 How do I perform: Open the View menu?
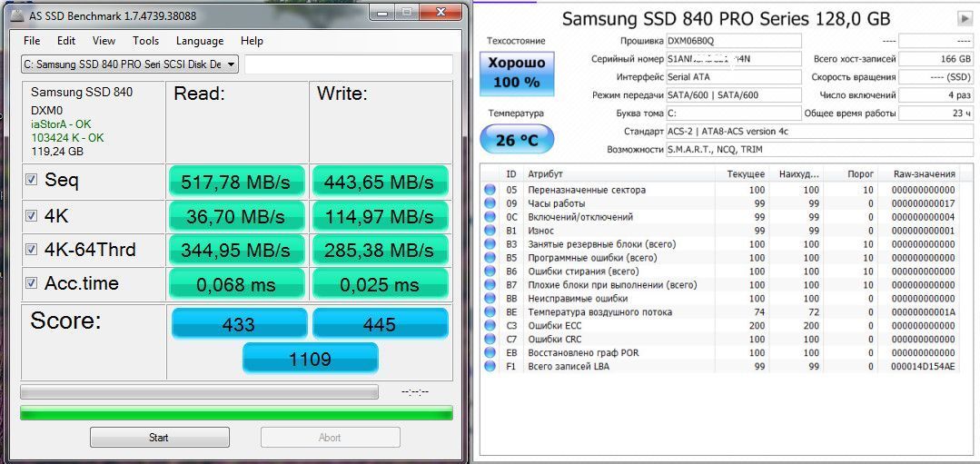coord(104,41)
